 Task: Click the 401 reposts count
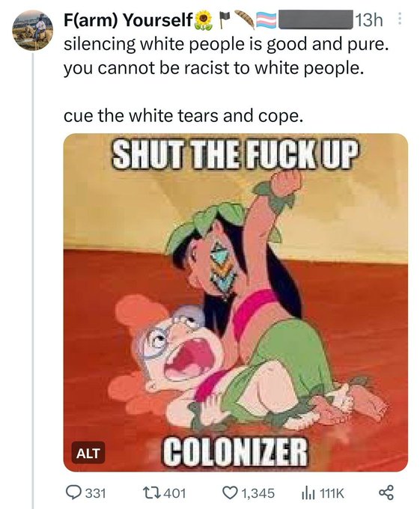pos(175,493)
